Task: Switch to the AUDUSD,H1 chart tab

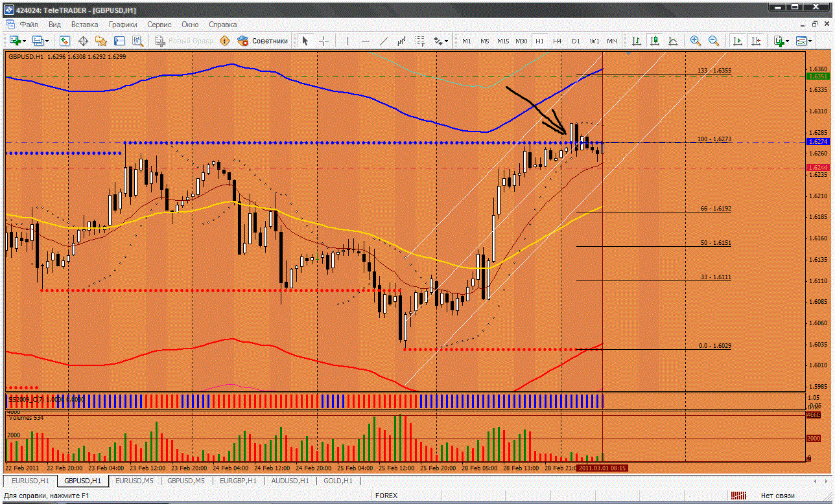Action: (290, 481)
